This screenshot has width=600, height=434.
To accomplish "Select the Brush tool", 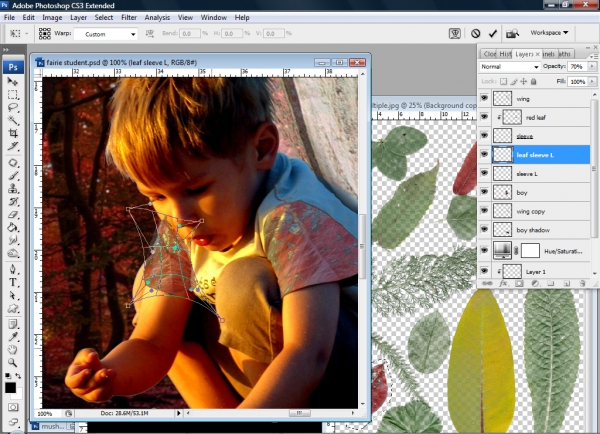I will [13, 176].
